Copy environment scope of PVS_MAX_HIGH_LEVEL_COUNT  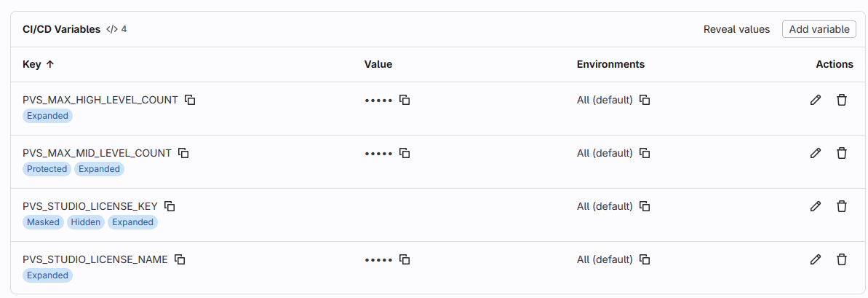click(645, 100)
